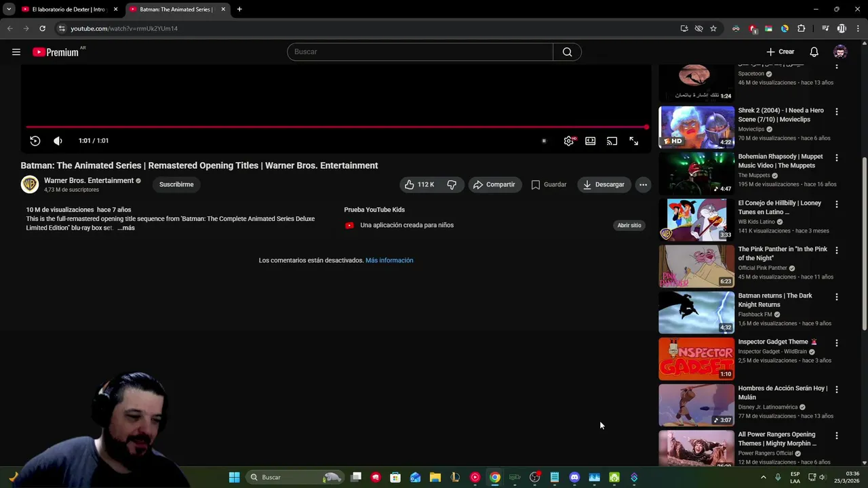868x488 pixels.
Task: Click the Crear button
Action: pyautogui.click(x=781, y=52)
